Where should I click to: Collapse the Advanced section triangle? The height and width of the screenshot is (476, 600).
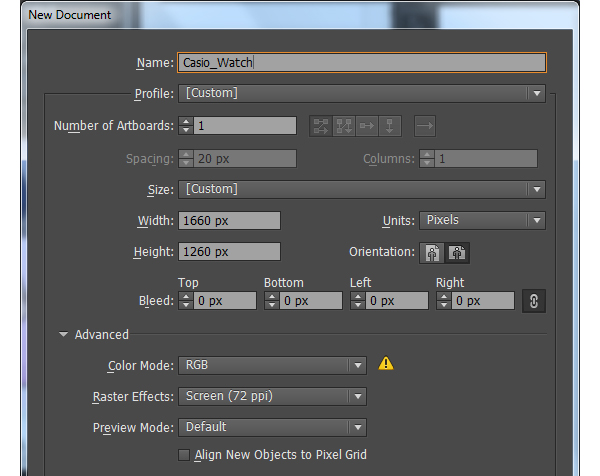coord(63,334)
